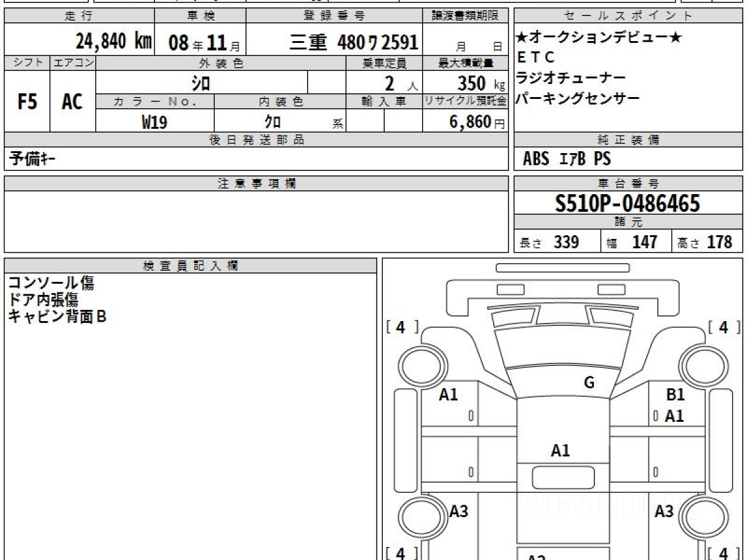Image resolution: width=747 pixels, height=560 pixels.
Task: Click the 純正装備 header
Action: coord(629,140)
